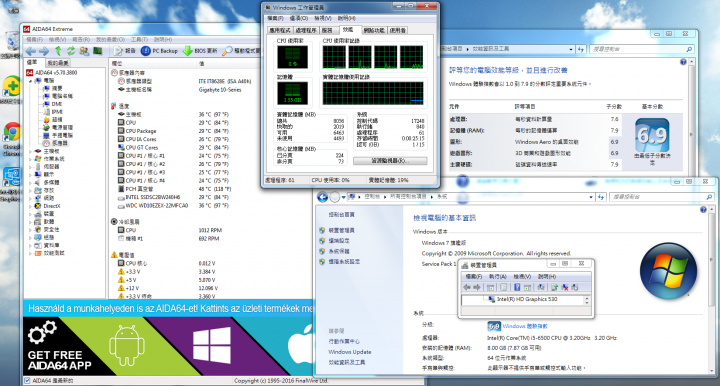This screenshot has height=386, width=720.
Task: Open the Windows 體驗指數 experience index link
Action: click(x=525, y=326)
